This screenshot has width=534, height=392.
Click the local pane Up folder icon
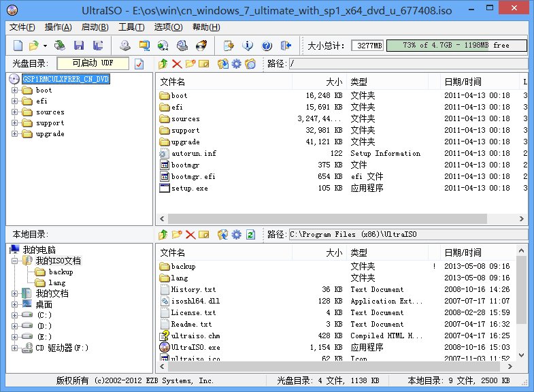pyautogui.click(x=163, y=234)
